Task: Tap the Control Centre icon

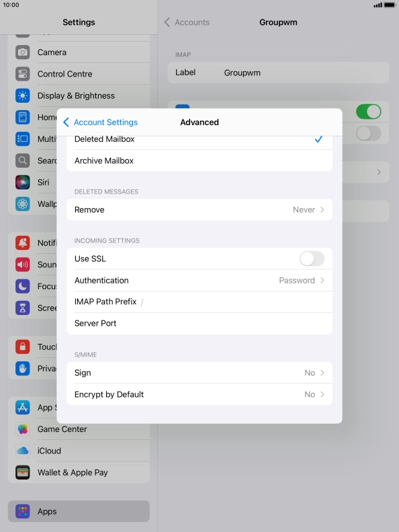Action: coord(22,74)
